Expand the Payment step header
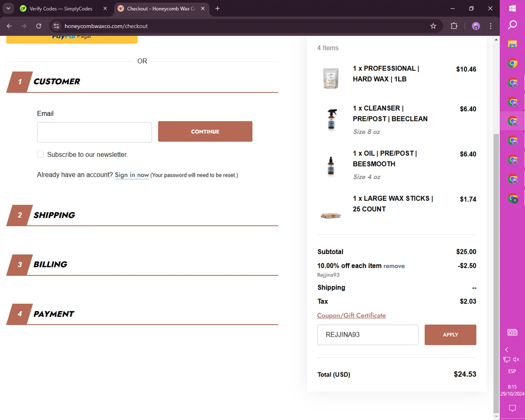The width and height of the screenshot is (525, 420). tap(142, 314)
